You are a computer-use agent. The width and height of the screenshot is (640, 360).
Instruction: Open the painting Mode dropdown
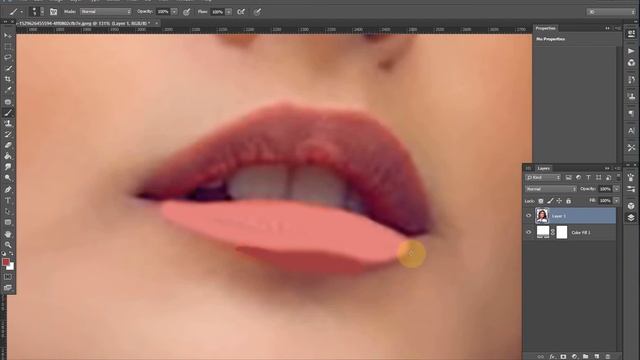pyautogui.click(x=106, y=12)
